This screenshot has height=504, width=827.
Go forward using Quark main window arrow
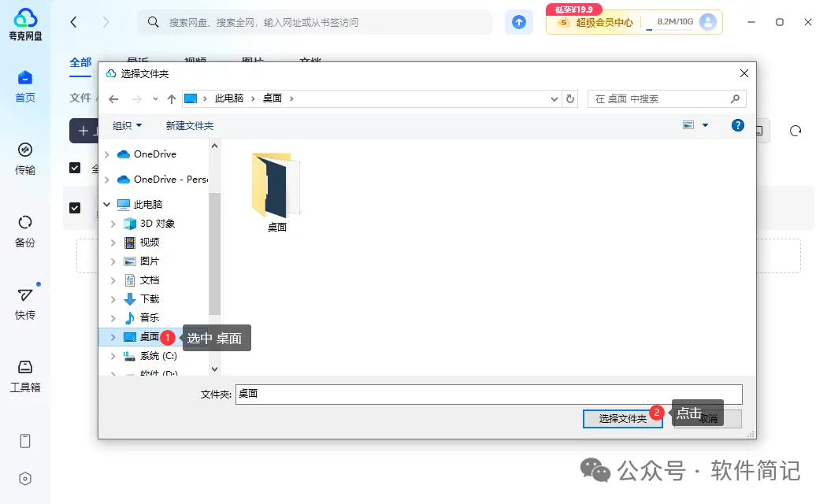click(x=106, y=22)
